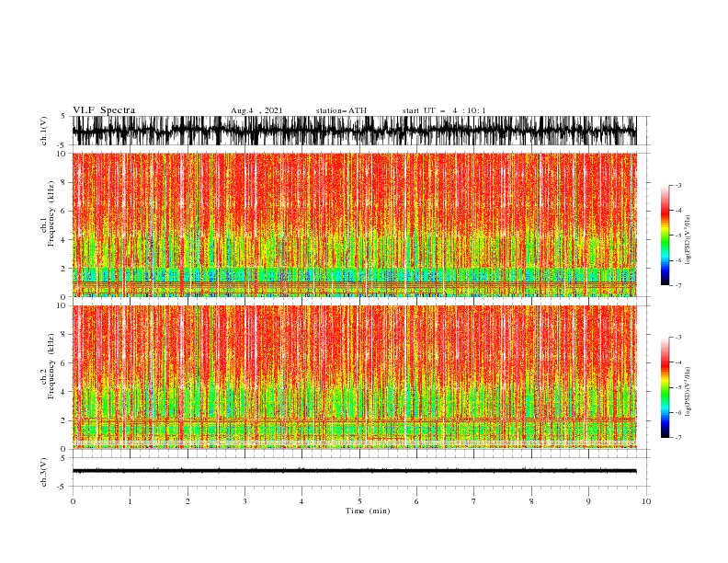Click the ch.1 "Frequency (kHz)" axis label
The image size is (728, 563).
click(x=51, y=213)
